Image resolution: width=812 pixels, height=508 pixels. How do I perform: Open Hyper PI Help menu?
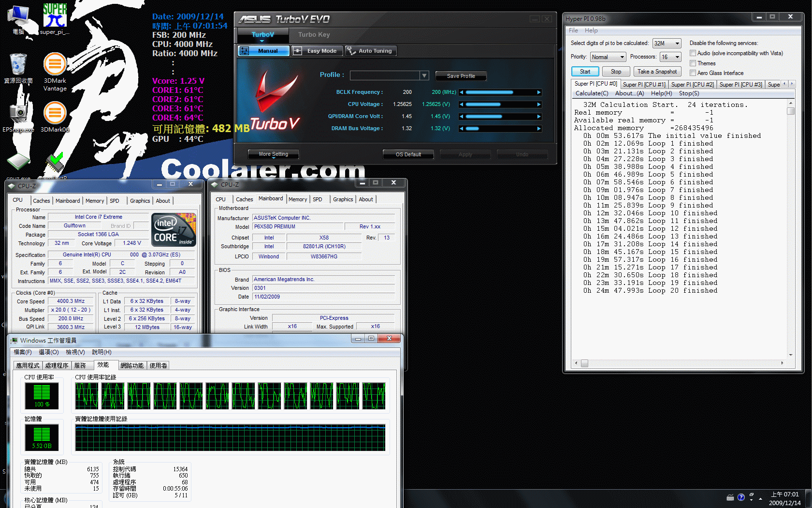click(x=591, y=30)
